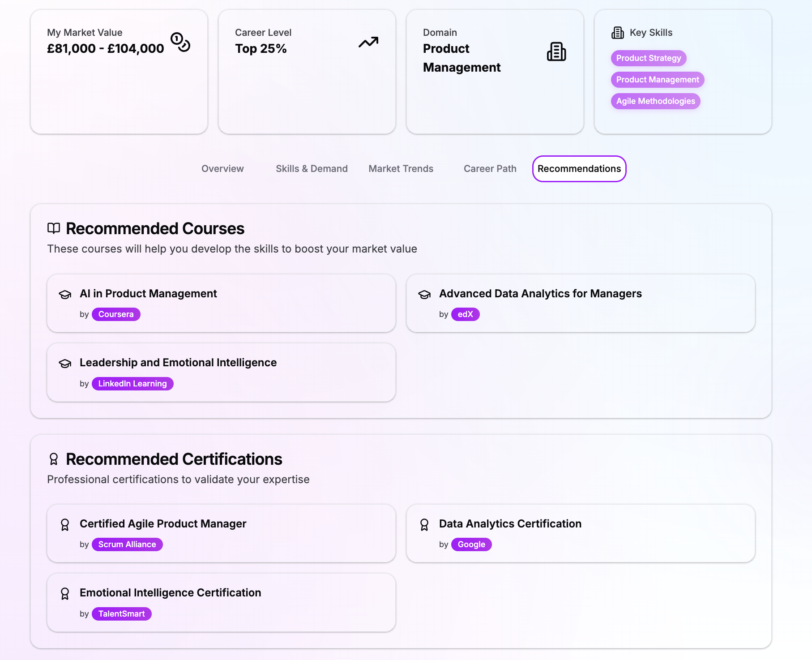Click the coins icon beside My Market Value
The image size is (812, 660).
click(x=180, y=42)
